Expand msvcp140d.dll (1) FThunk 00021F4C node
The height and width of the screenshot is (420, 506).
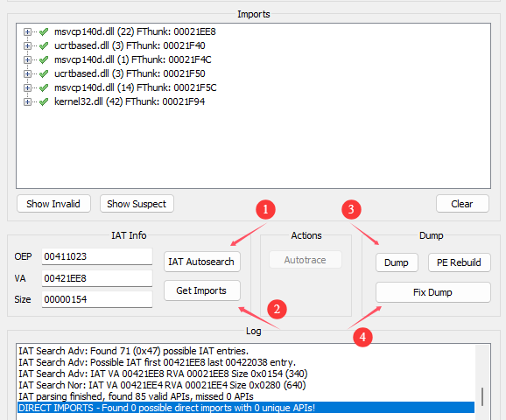click(x=27, y=60)
